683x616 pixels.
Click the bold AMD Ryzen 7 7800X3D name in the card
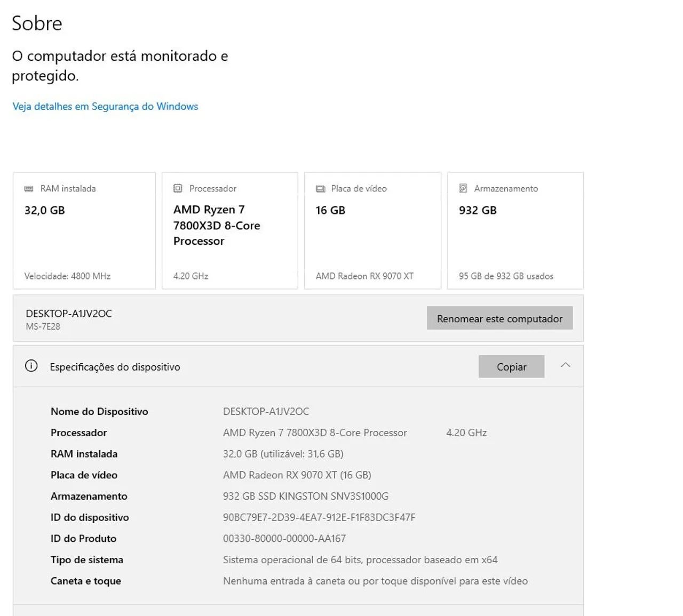217,225
